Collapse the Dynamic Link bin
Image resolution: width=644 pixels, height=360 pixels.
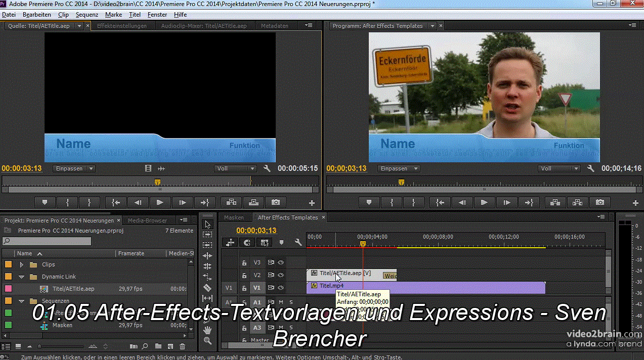tap(21, 277)
